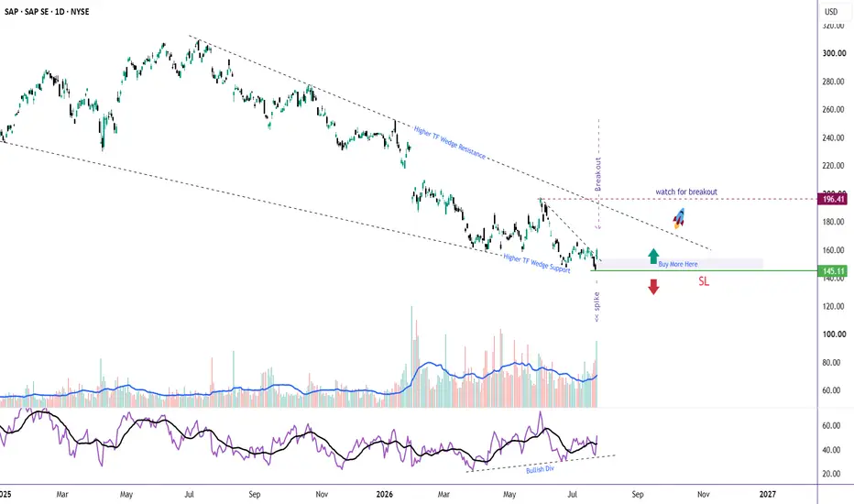This screenshot has width=854, height=504.
Task: Click the 'Higher TF Wedge Resistance' label
Action: pos(449,142)
